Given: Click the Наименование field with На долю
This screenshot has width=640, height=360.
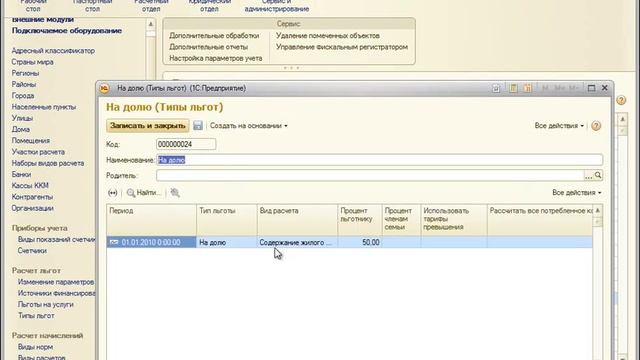Looking at the screenshot, I should (380, 160).
